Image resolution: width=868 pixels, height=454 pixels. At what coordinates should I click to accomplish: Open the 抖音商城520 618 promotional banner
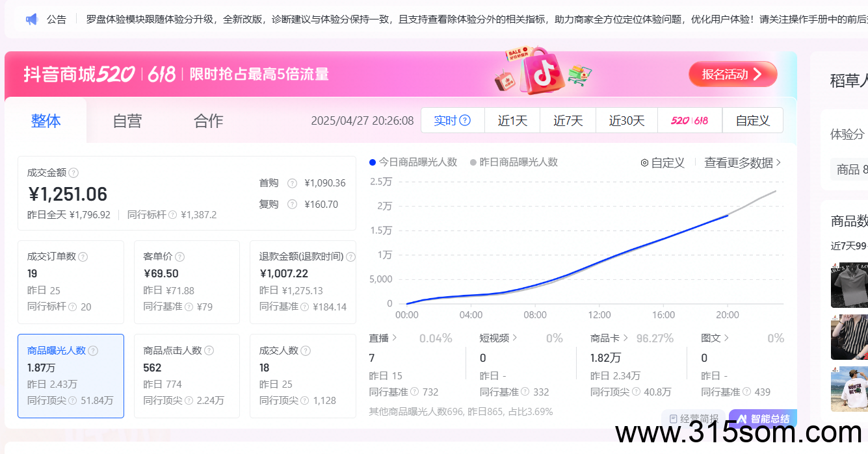[401, 74]
